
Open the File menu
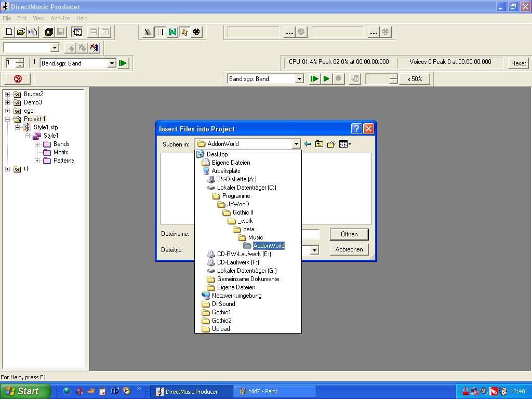click(7, 18)
